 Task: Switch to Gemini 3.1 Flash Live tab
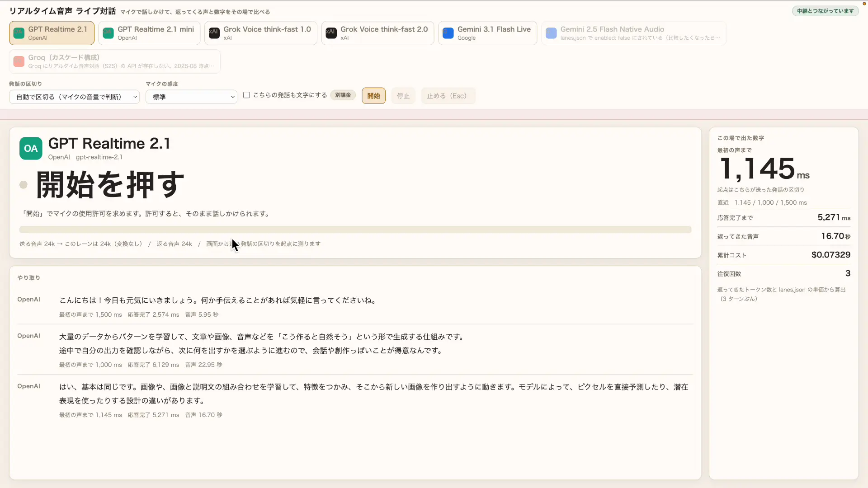tap(487, 33)
